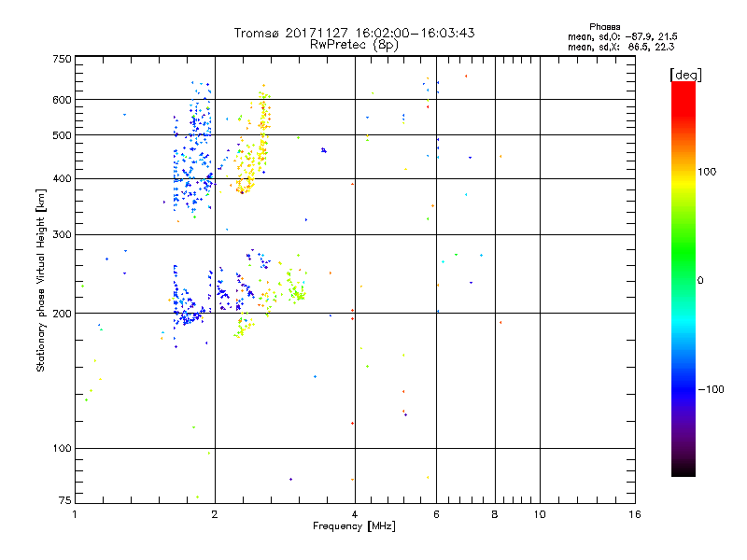Click the x-axis tick label '1'
Screen dimensions: 747x560
click(x=75, y=515)
